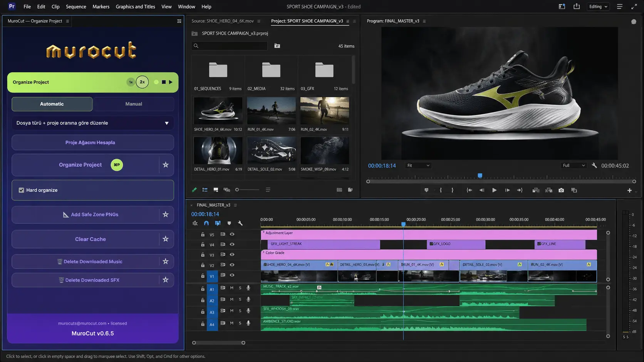Open the Clip menu
This screenshot has width=644, height=362.
[55, 7]
